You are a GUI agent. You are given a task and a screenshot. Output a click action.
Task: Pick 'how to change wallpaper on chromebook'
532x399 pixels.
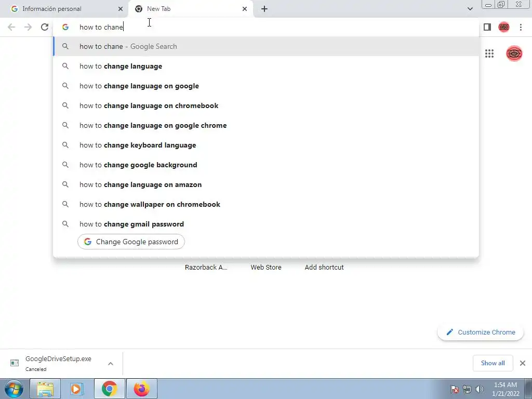pos(266,204)
